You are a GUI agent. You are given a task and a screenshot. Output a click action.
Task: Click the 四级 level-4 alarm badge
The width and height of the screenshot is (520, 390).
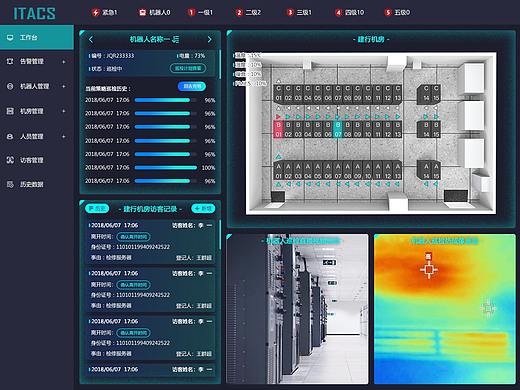coord(338,12)
